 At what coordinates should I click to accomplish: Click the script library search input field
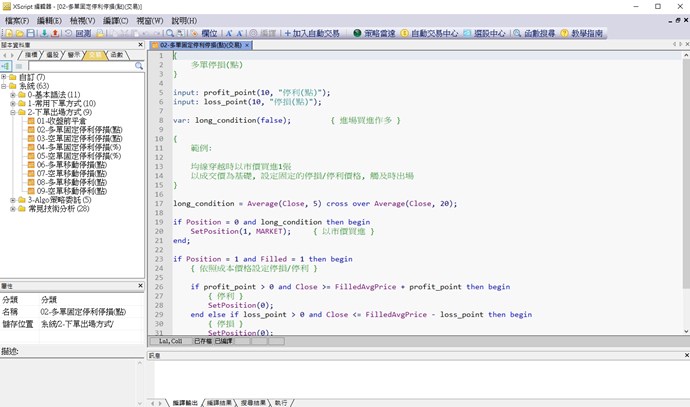[80, 66]
